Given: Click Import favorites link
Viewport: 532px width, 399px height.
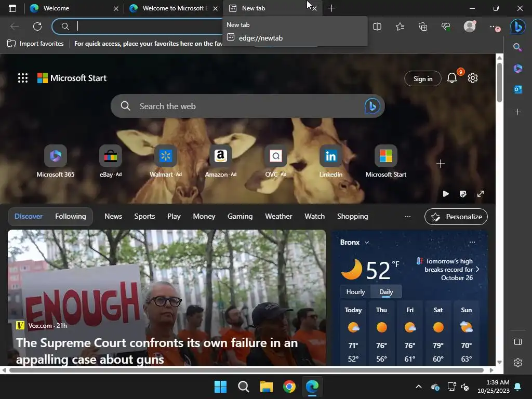Looking at the screenshot, I should coord(35,44).
